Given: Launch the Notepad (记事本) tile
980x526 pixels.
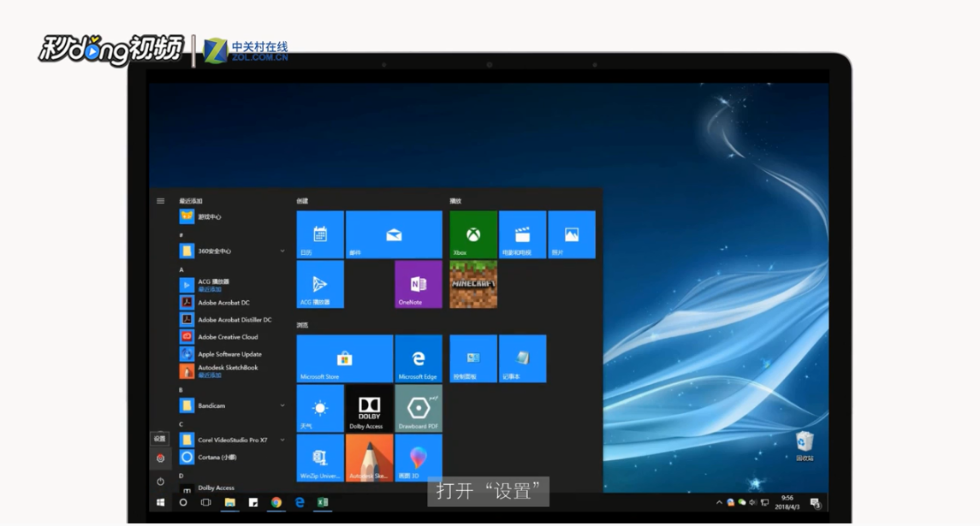Looking at the screenshot, I should pos(522,358).
